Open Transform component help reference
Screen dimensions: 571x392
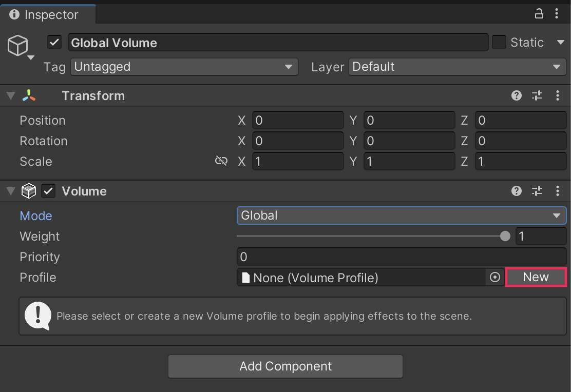[x=517, y=95]
